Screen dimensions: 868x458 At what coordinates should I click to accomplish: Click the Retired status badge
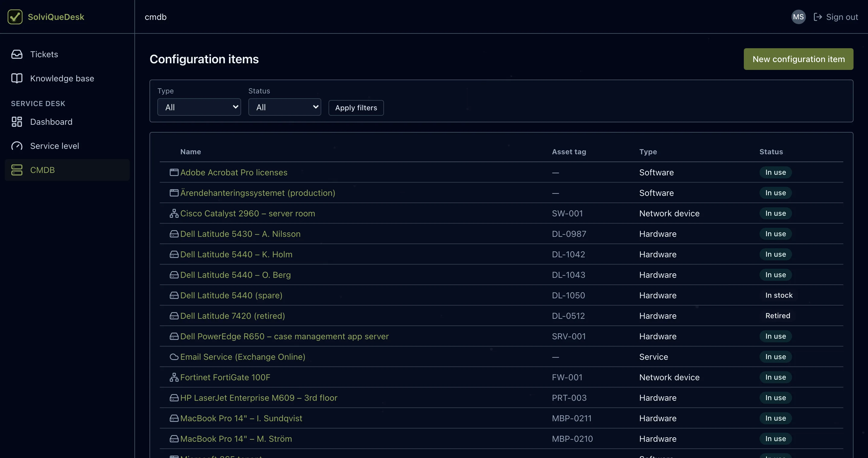tap(778, 316)
